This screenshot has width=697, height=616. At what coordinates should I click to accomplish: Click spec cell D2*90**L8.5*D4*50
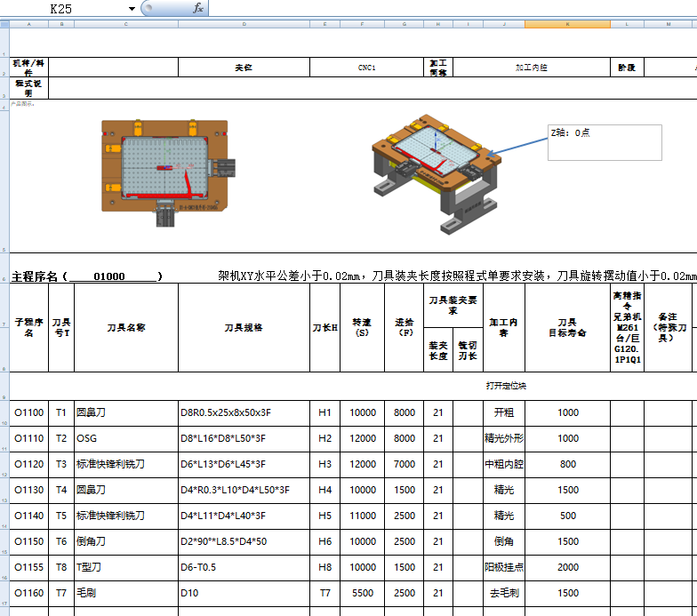(x=244, y=542)
